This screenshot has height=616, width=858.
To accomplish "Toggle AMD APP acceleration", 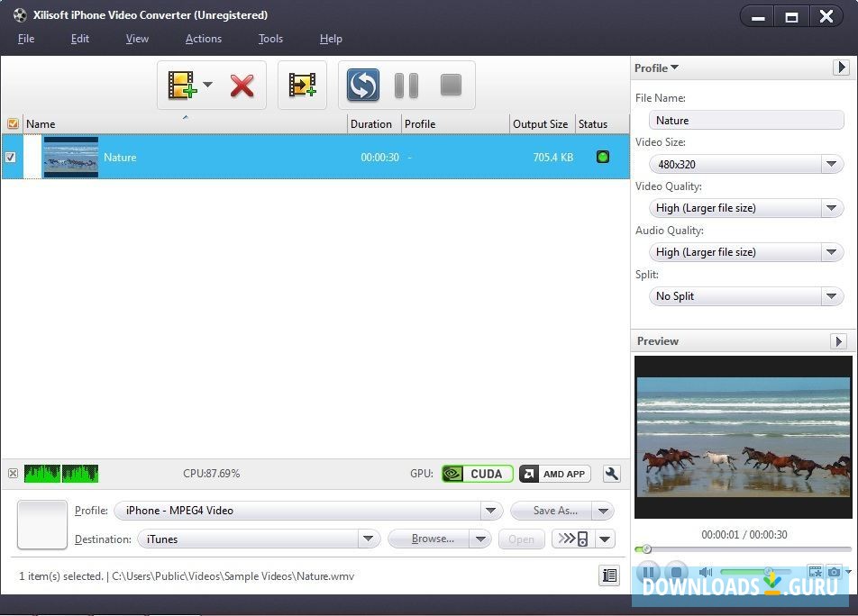I will [554, 474].
